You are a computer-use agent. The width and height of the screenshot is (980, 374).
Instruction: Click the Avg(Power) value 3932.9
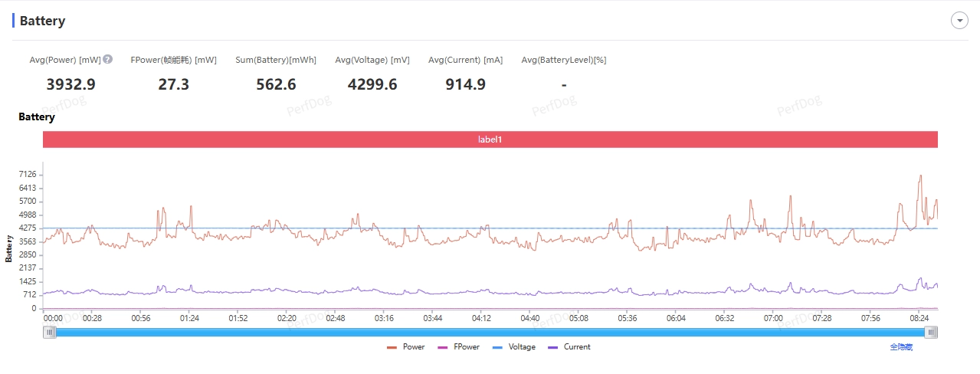pos(70,84)
